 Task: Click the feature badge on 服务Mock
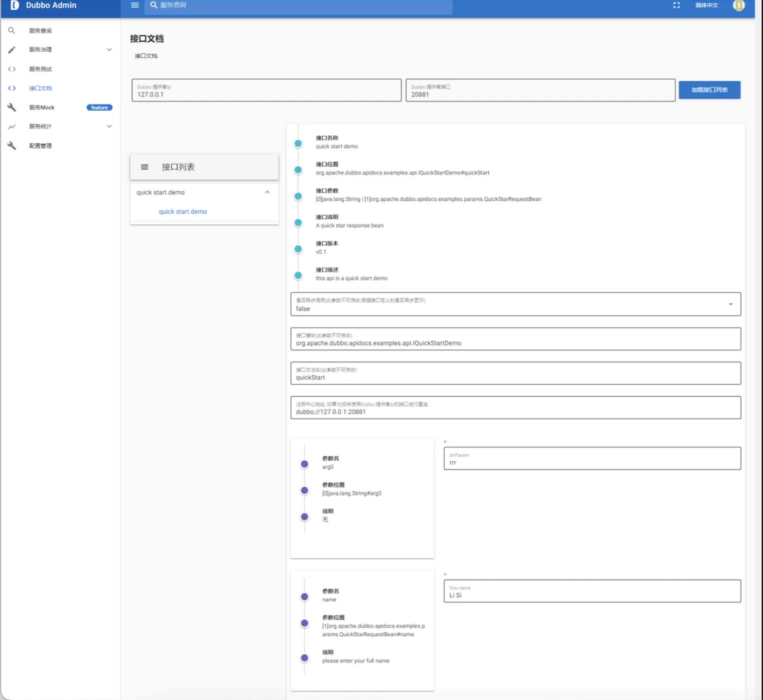point(99,107)
